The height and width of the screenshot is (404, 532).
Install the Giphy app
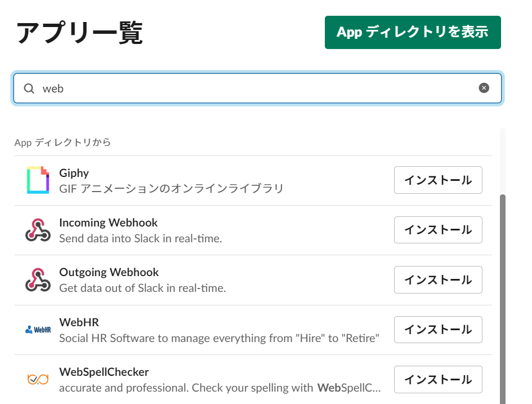click(438, 180)
